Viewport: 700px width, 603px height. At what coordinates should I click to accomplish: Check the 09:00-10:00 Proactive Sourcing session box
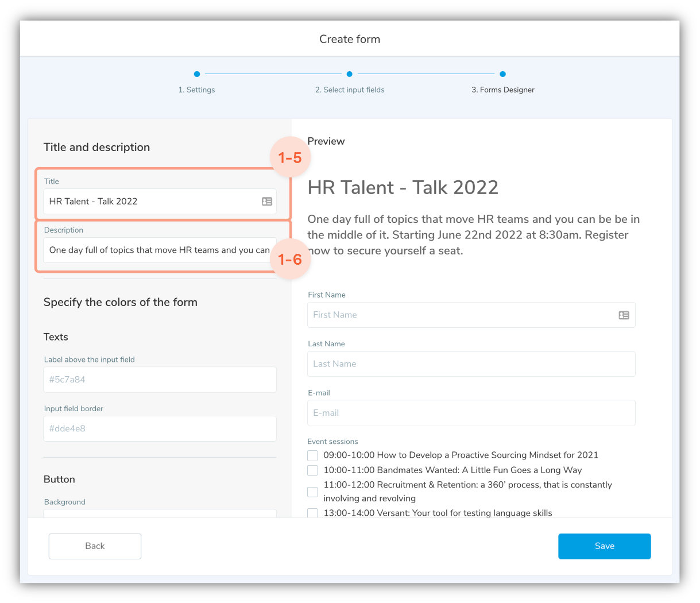click(312, 455)
